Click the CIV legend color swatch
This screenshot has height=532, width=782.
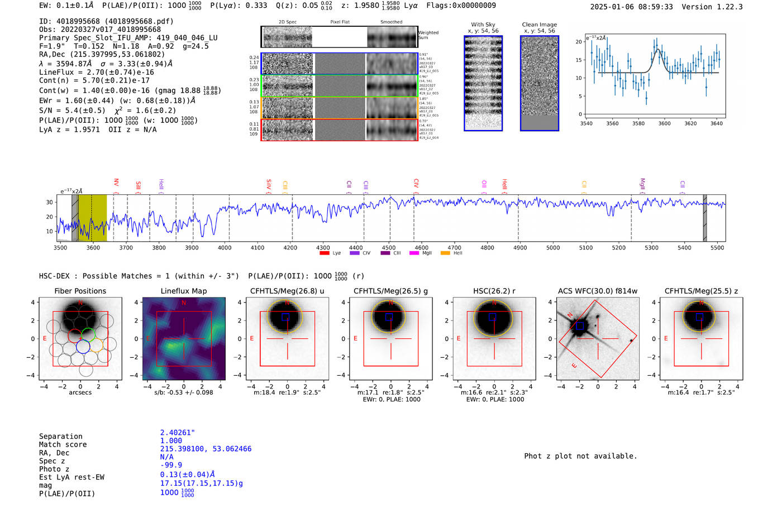click(355, 253)
